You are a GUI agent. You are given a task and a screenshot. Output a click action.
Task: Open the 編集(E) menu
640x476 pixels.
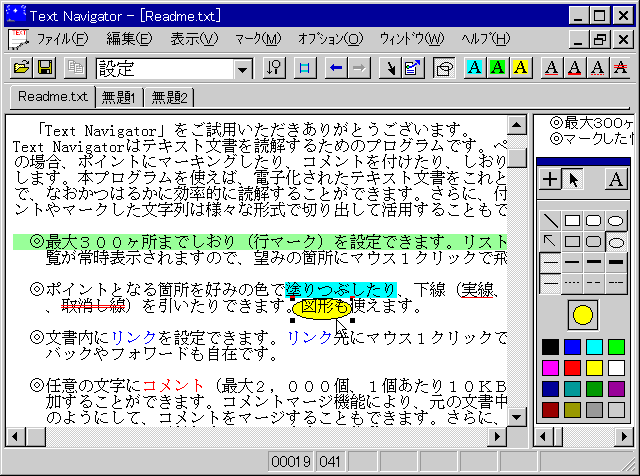pyautogui.click(x=129, y=39)
